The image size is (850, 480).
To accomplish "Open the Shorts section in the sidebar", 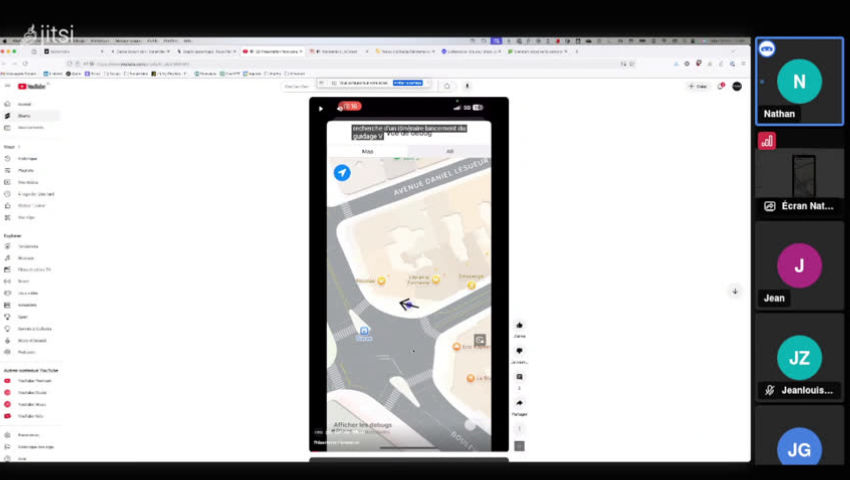I will [x=24, y=116].
